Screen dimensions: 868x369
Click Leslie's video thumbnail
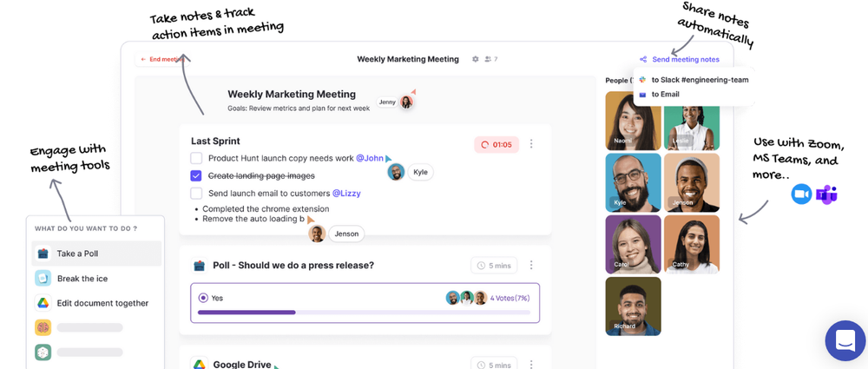tap(692, 126)
